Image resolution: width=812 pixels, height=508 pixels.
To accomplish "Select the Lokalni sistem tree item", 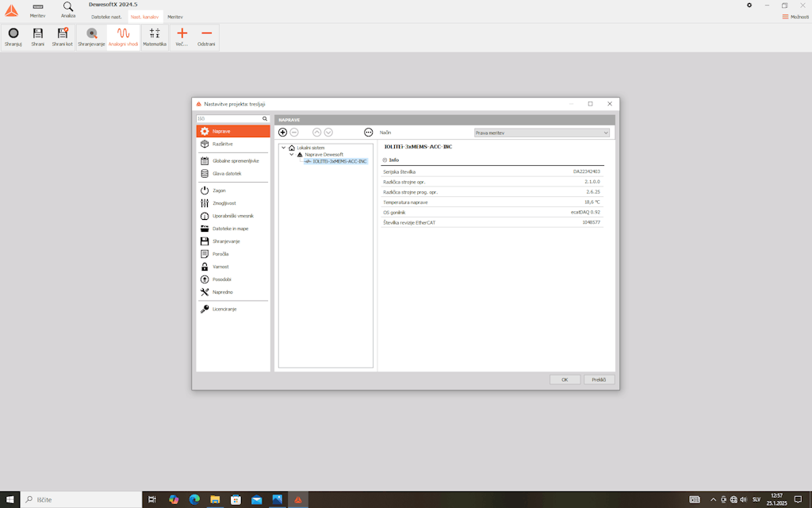I will click(311, 148).
